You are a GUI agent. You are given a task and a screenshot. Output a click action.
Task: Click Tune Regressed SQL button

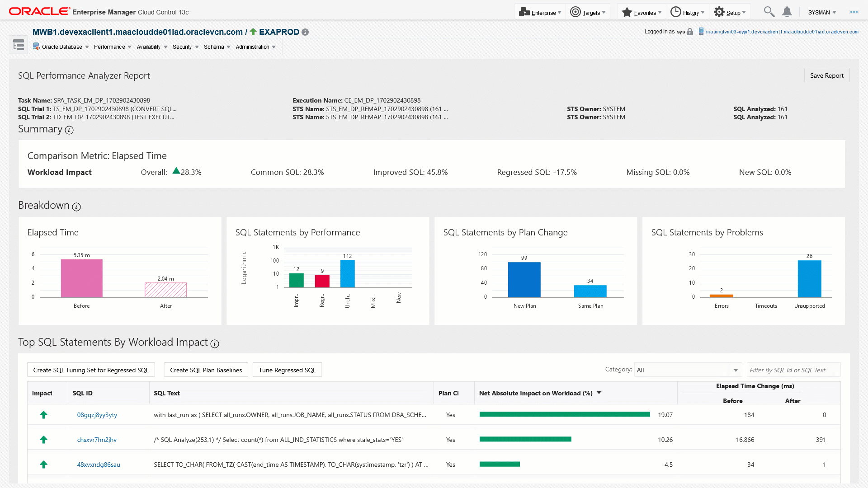287,370
